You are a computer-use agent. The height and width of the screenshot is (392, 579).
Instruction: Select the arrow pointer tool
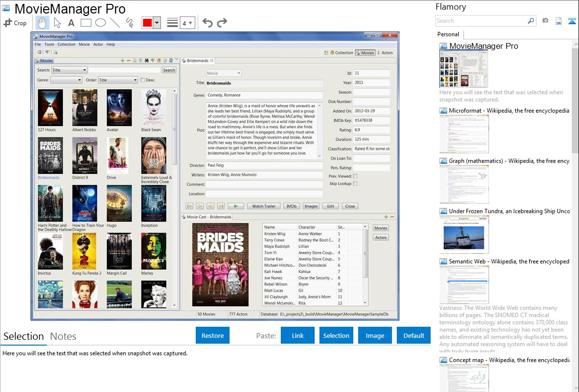[57, 23]
